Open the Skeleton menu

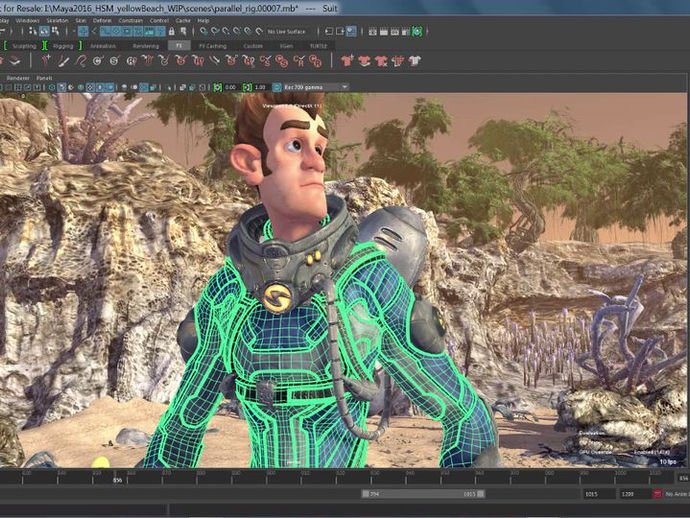58,20
